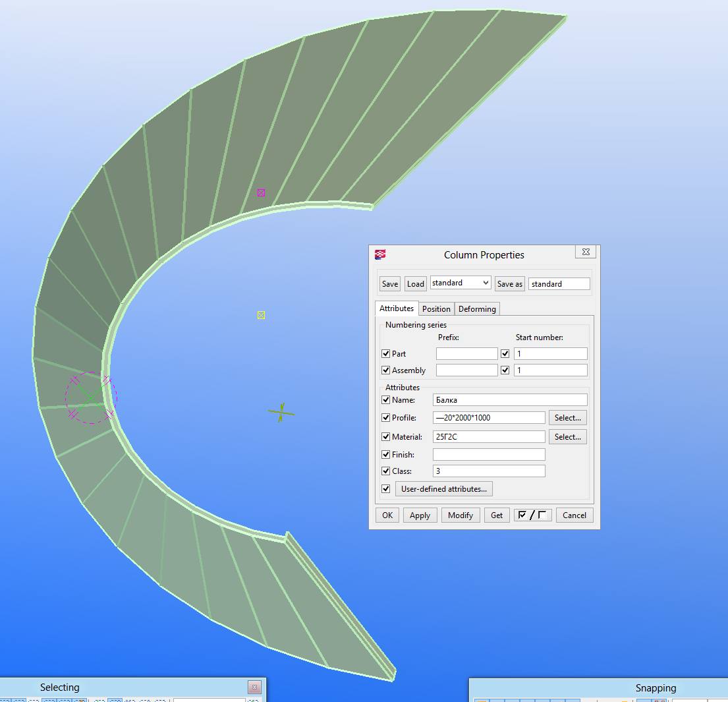The height and width of the screenshot is (702, 728).
Task: Uncheck the Part numbering checkbox
Action: click(x=386, y=353)
